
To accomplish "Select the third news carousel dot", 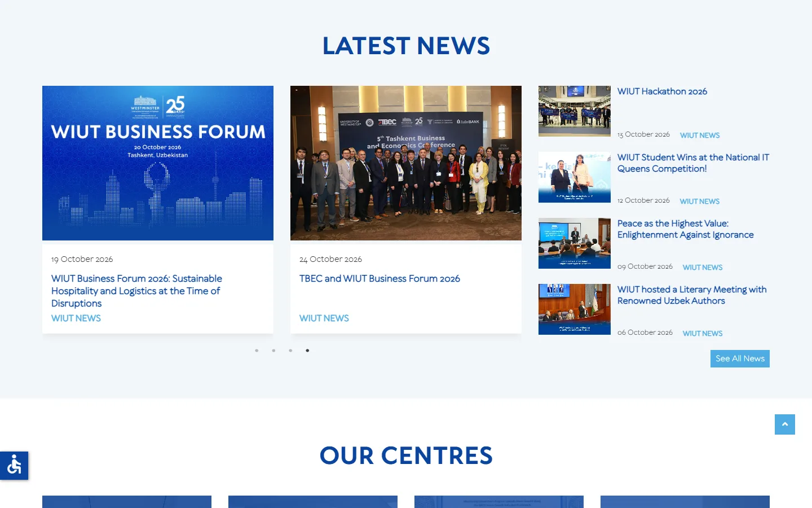I will (x=290, y=351).
